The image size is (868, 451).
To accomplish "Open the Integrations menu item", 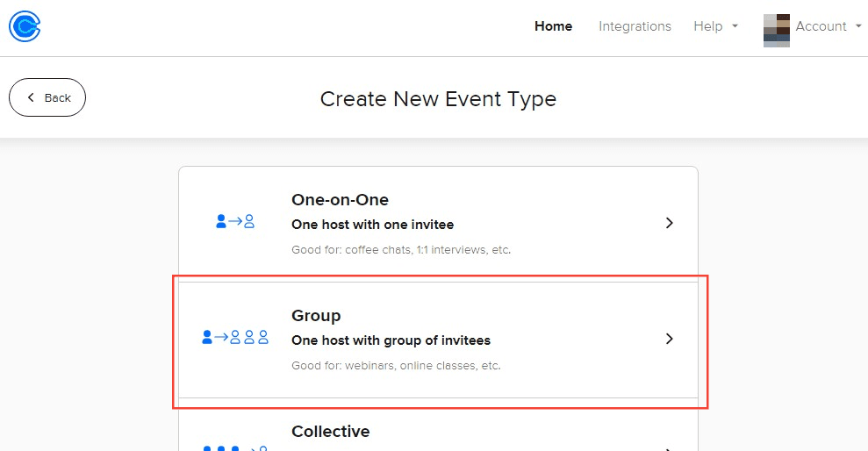I will [x=635, y=26].
